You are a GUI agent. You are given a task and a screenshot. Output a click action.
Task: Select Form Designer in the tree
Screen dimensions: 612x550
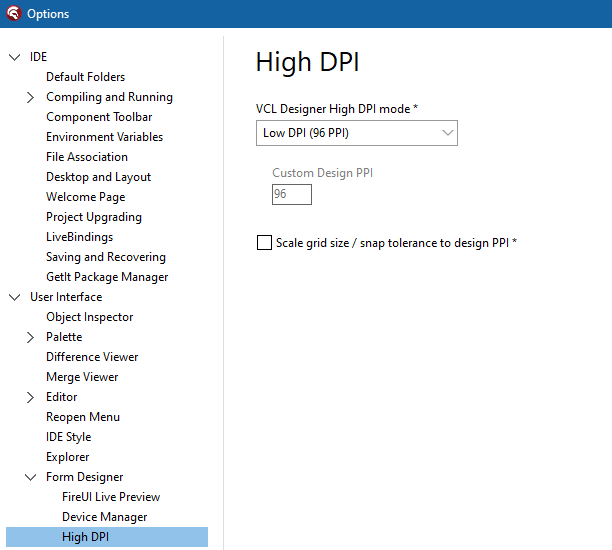click(84, 477)
